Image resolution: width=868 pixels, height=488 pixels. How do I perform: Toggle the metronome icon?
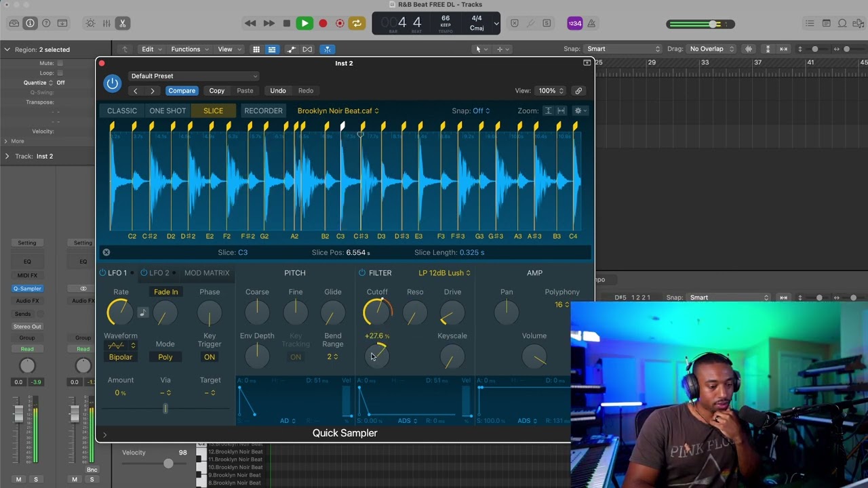(591, 23)
